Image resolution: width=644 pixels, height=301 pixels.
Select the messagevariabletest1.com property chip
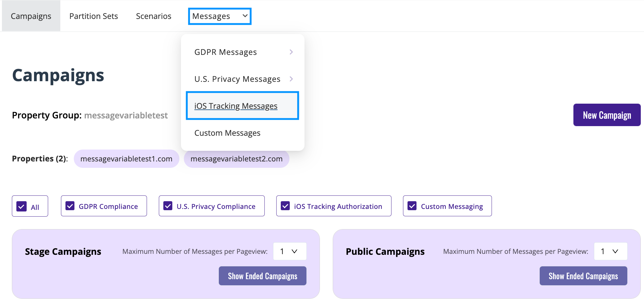point(126,159)
